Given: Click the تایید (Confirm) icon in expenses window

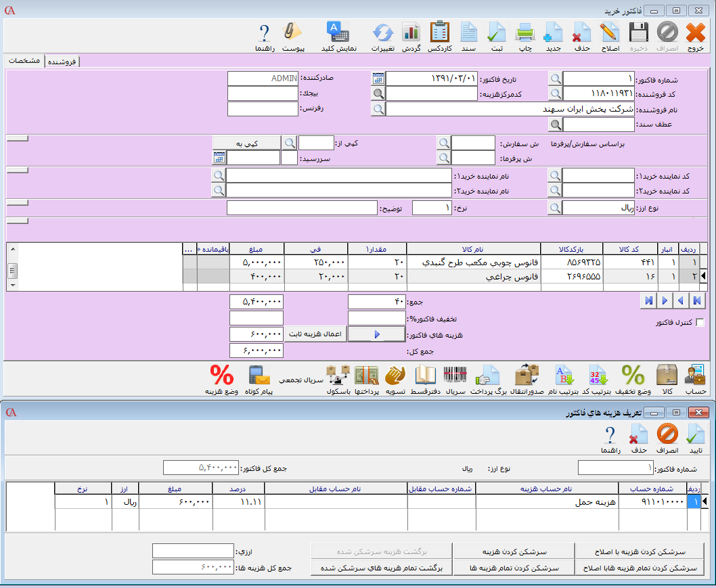Looking at the screenshot, I should tap(695, 438).
